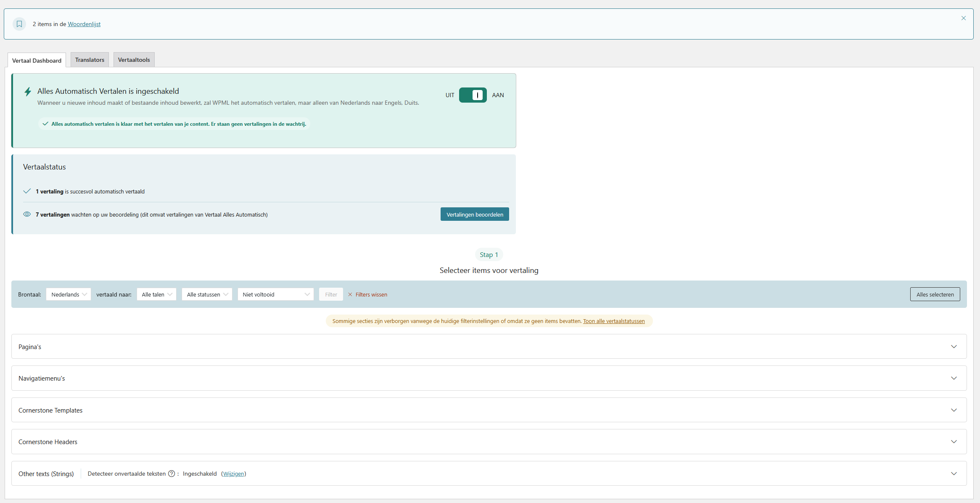Open the Niet voltooid status dropdown

click(x=275, y=294)
